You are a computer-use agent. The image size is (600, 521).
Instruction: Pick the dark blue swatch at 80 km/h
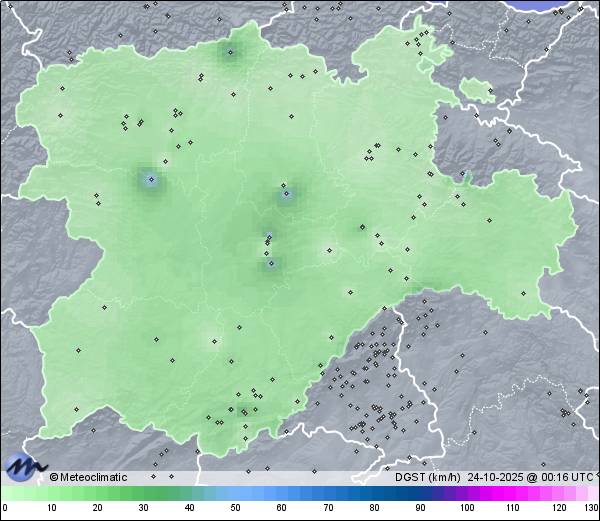tap(374, 493)
